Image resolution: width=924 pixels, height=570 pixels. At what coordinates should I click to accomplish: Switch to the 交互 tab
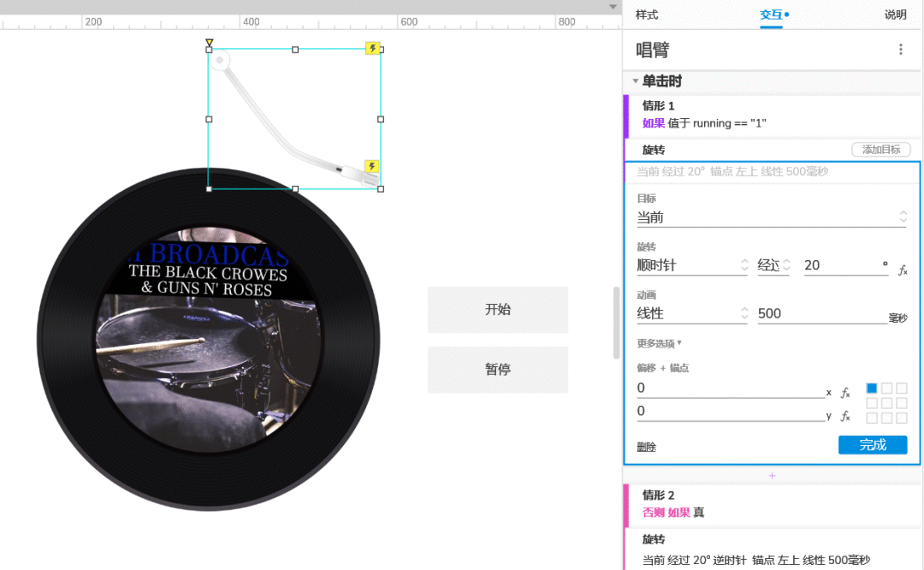(x=771, y=15)
